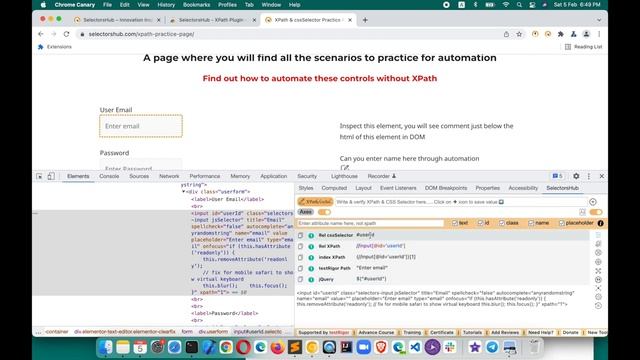The width and height of the screenshot is (640, 360).
Task: Copy the Rel XPath value with its copy icon
Action: (x=300, y=246)
